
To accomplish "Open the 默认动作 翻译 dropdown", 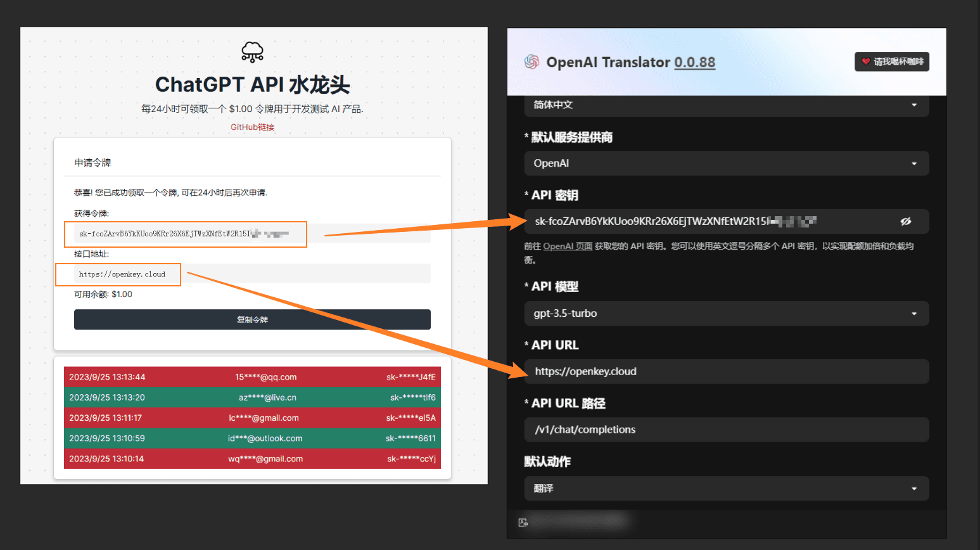I will point(727,489).
